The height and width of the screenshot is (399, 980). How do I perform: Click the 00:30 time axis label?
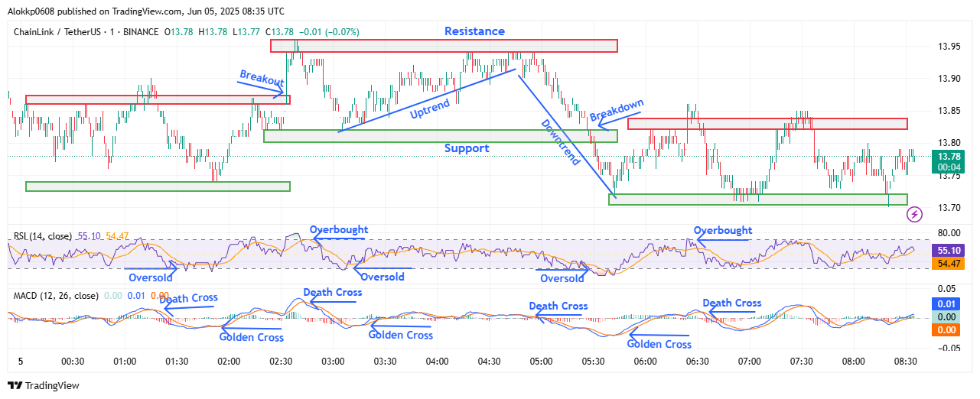tap(72, 361)
